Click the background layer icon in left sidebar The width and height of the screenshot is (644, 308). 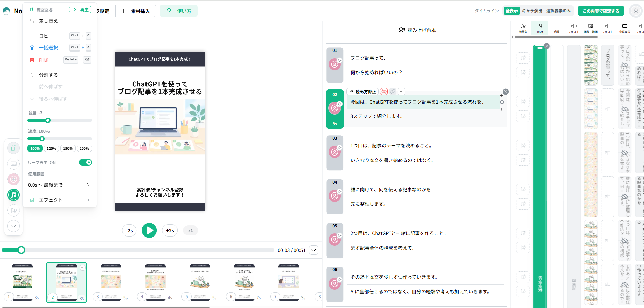click(x=14, y=148)
